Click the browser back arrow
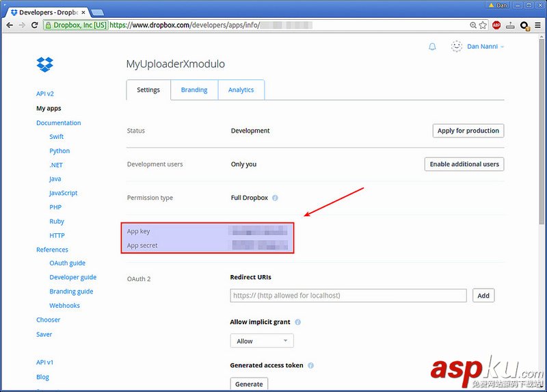Image resolution: width=547 pixels, height=392 pixels. click(10, 25)
